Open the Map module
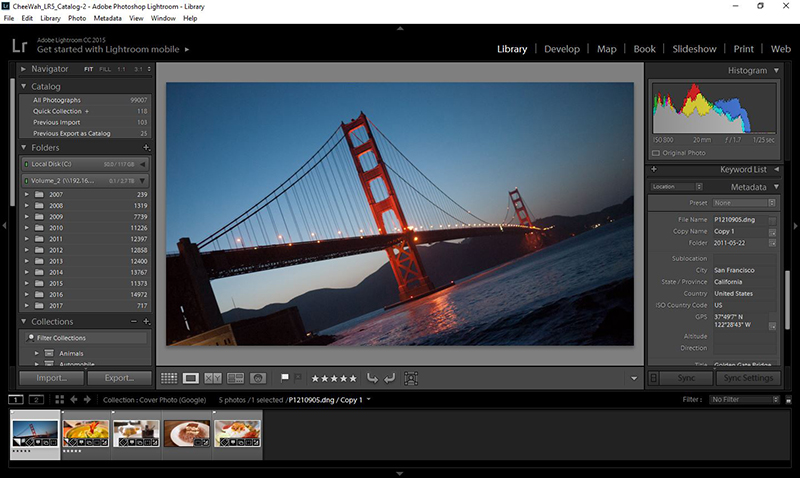Screen dimensions: 800x478 click(607, 49)
